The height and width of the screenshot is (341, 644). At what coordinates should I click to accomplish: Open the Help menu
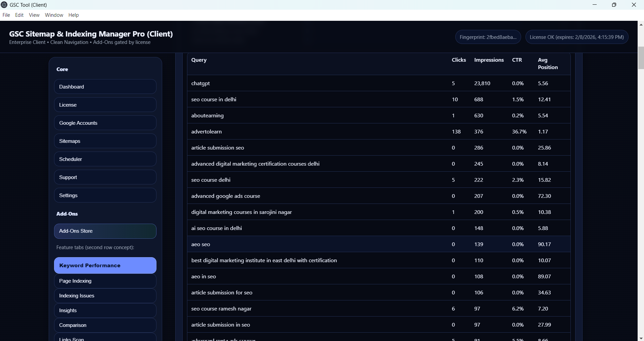point(74,15)
